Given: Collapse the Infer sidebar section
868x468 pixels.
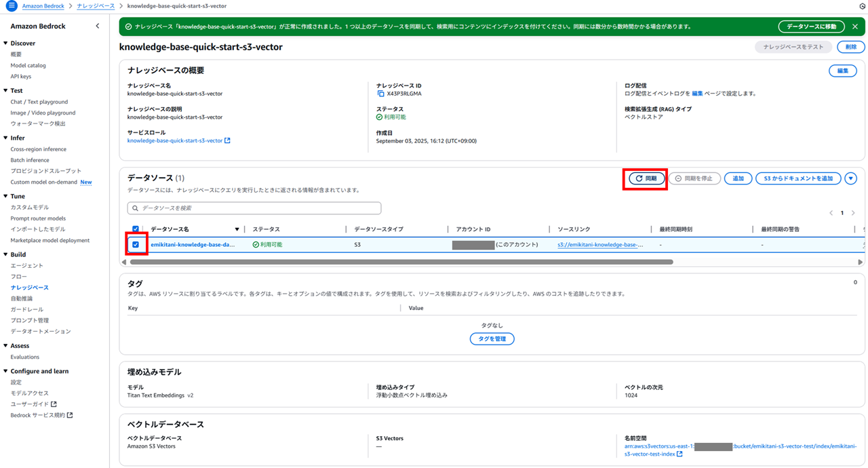Looking at the screenshot, I should click(x=5, y=138).
